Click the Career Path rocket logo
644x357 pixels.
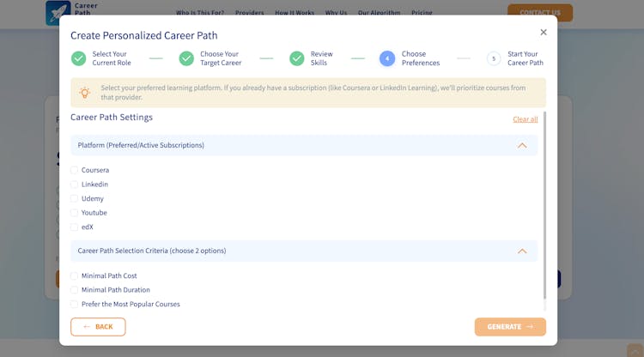[x=58, y=12]
